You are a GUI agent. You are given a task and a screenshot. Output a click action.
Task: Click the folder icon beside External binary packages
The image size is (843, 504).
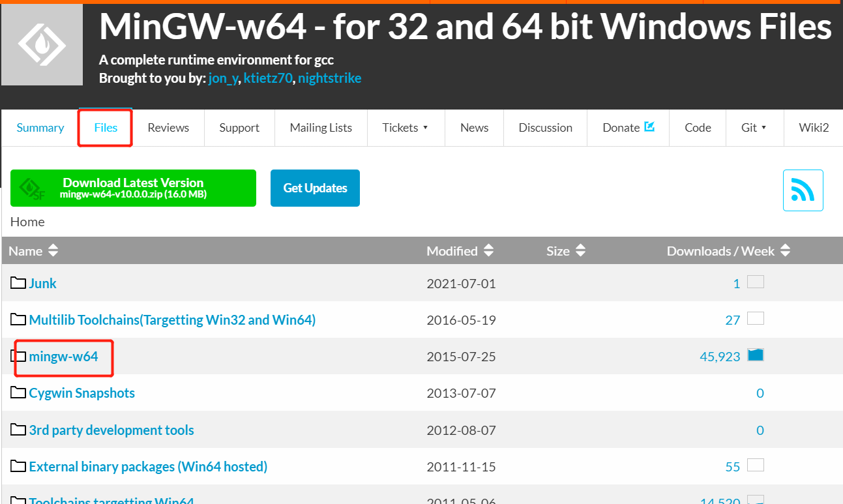(x=18, y=467)
